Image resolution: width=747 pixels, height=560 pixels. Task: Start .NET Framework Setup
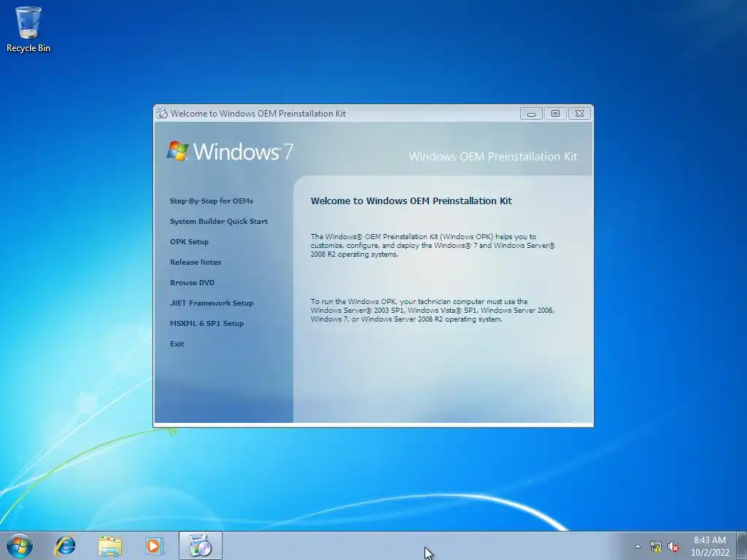click(x=212, y=303)
